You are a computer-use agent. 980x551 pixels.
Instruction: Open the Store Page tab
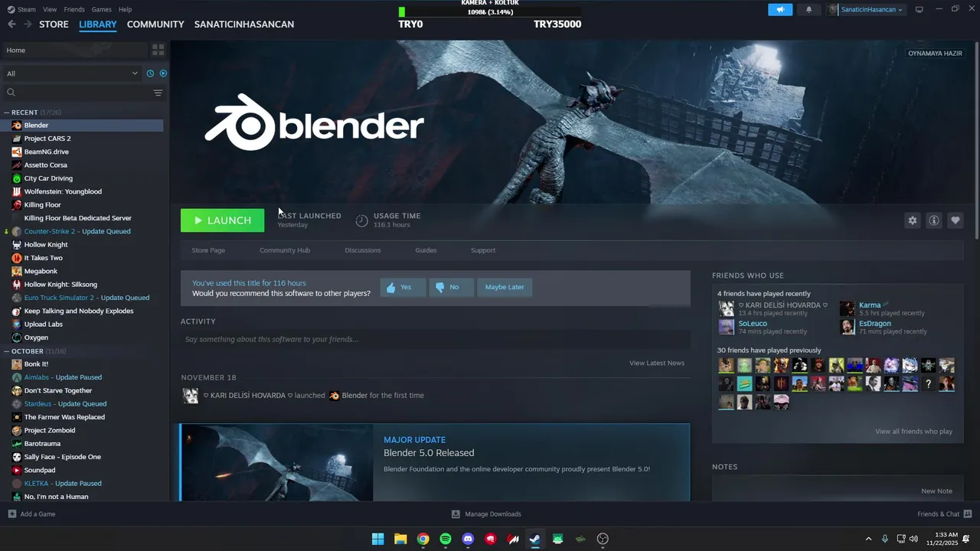pyautogui.click(x=208, y=250)
